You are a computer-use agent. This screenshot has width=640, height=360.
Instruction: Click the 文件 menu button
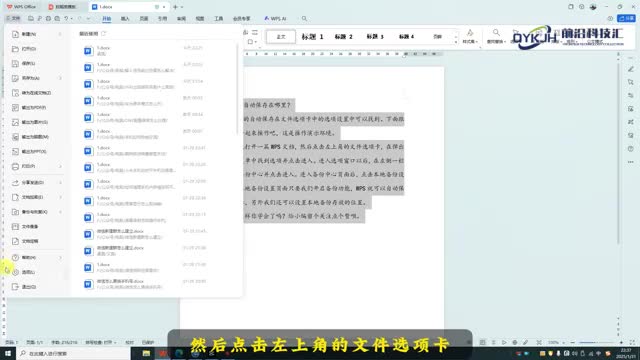pyautogui.click(x=13, y=18)
